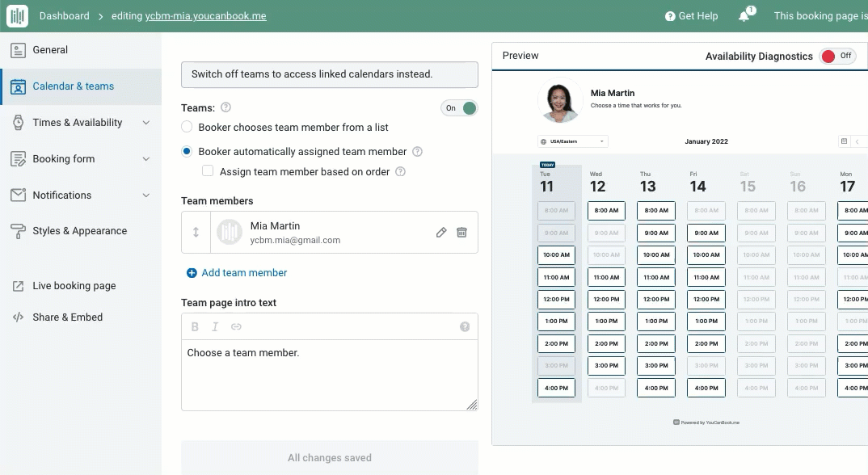Insert a hyperlink in the intro text editor
The image size is (868, 475).
point(236,326)
